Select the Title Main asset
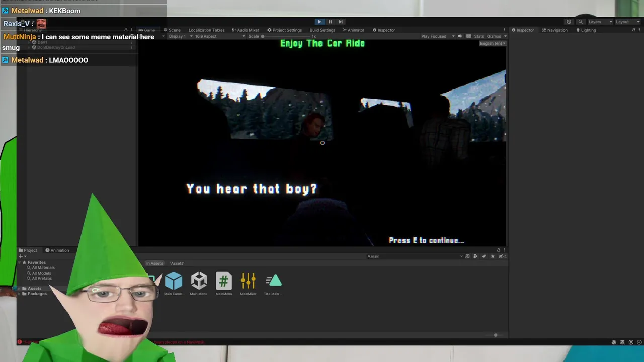The width and height of the screenshot is (644, 362). (273, 284)
